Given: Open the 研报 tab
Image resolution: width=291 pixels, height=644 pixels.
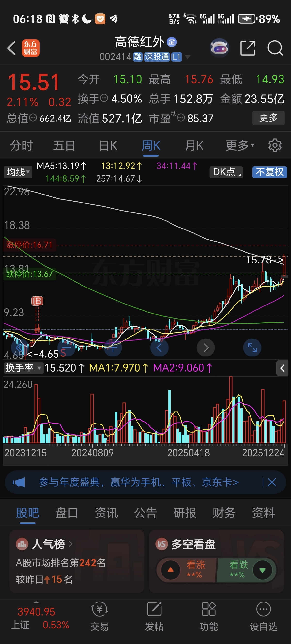Looking at the screenshot, I should [185, 513].
